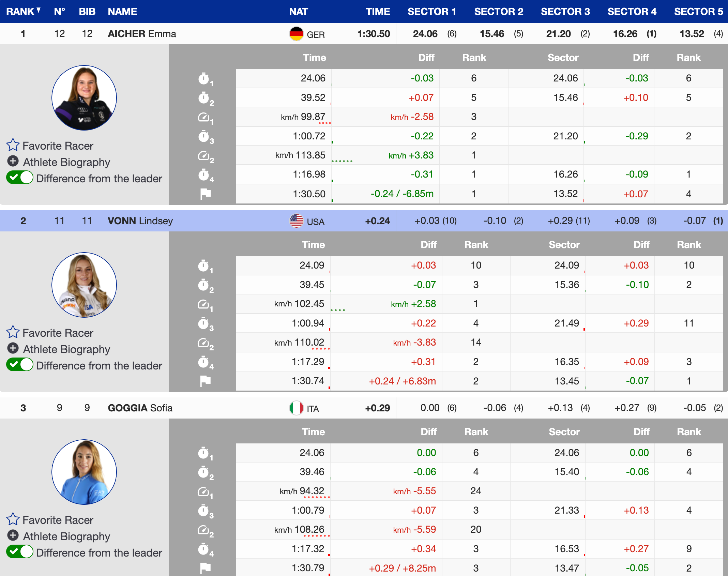Screen dimensions: 728x576
Task: Click the USA flag icon
Action: click(x=296, y=221)
